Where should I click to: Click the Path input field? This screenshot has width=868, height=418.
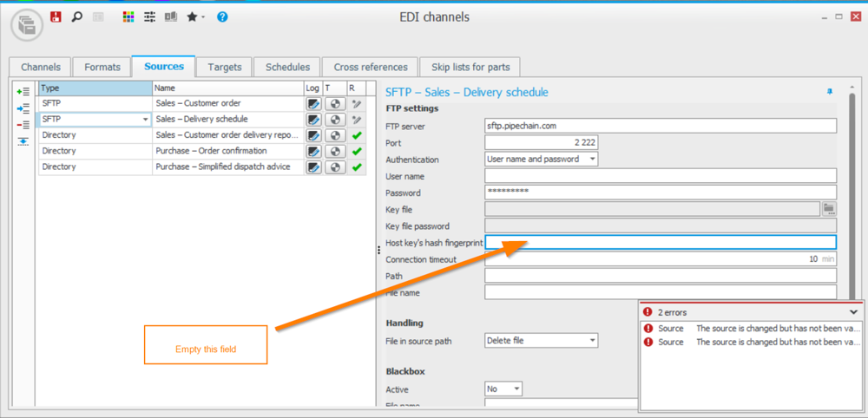pos(661,276)
